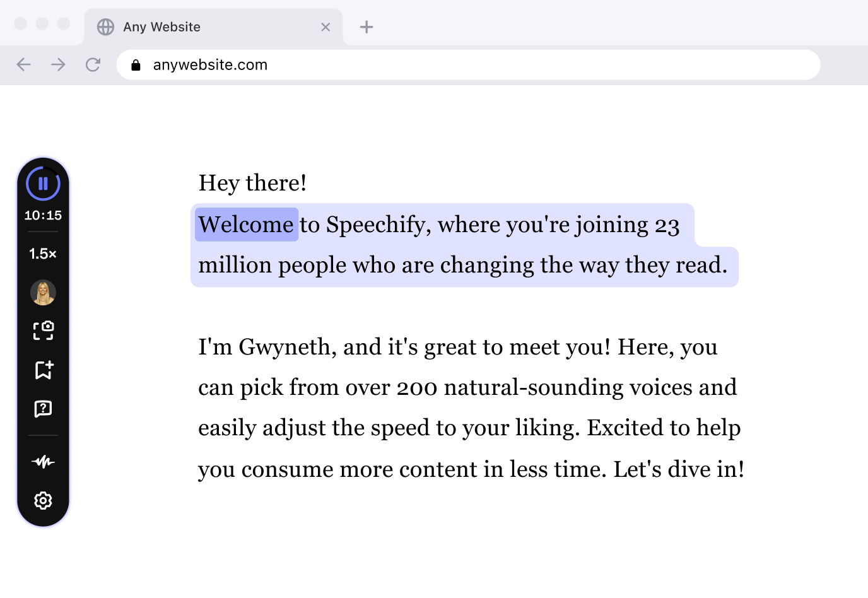Image resolution: width=868 pixels, height=598 pixels.
Task: Click the globe icon on the tab
Action: pos(105,27)
